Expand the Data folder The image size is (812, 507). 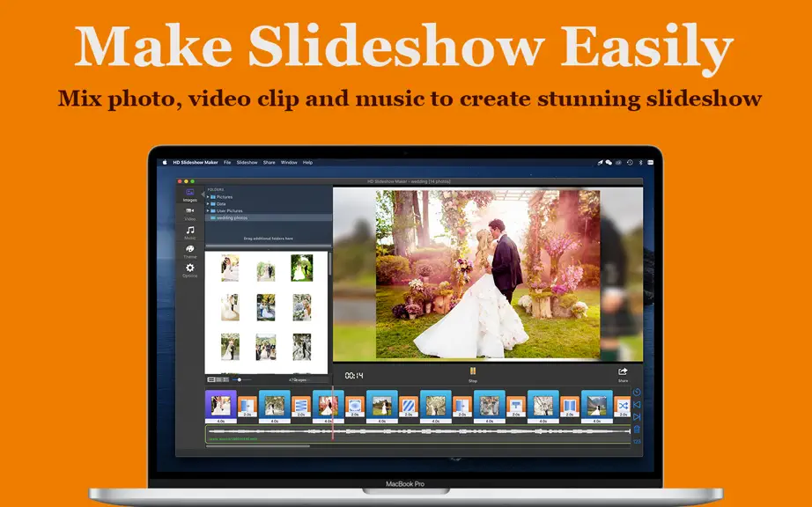[x=208, y=204]
